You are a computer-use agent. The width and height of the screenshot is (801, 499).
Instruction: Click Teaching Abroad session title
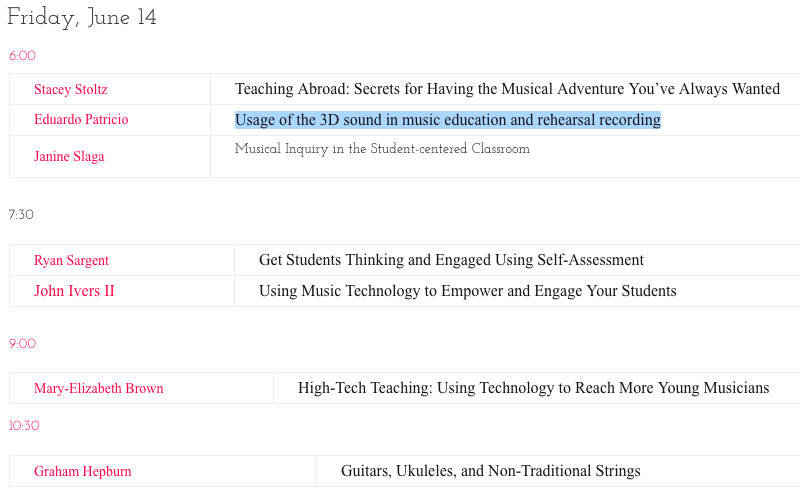pos(507,89)
